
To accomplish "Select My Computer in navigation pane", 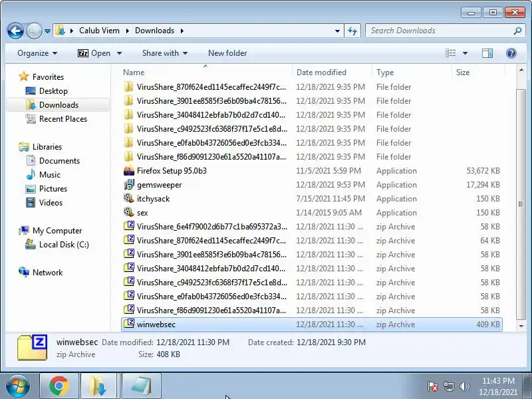I will pyautogui.click(x=57, y=230).
